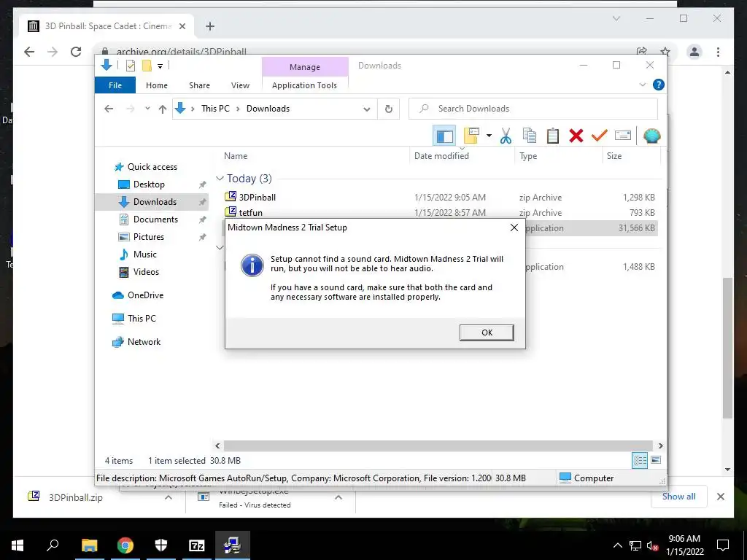Select Music in navigation pane
747x560 pixels.
(144, 254)
